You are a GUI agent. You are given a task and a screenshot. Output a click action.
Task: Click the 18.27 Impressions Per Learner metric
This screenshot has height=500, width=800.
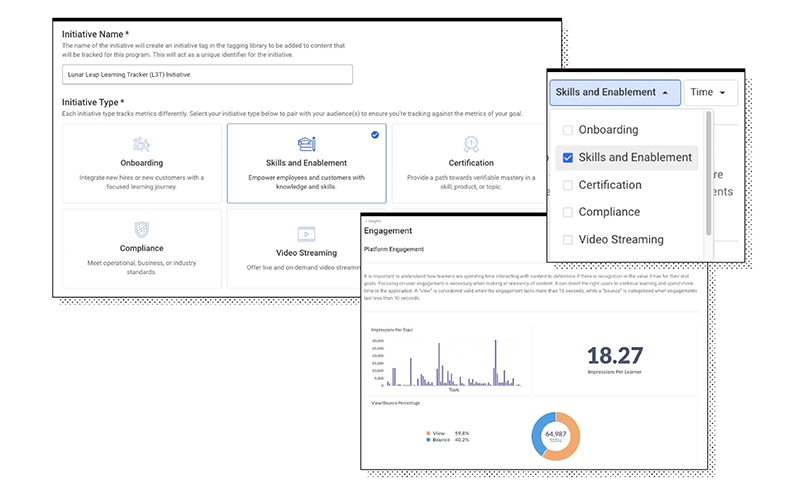coord(614,356)
